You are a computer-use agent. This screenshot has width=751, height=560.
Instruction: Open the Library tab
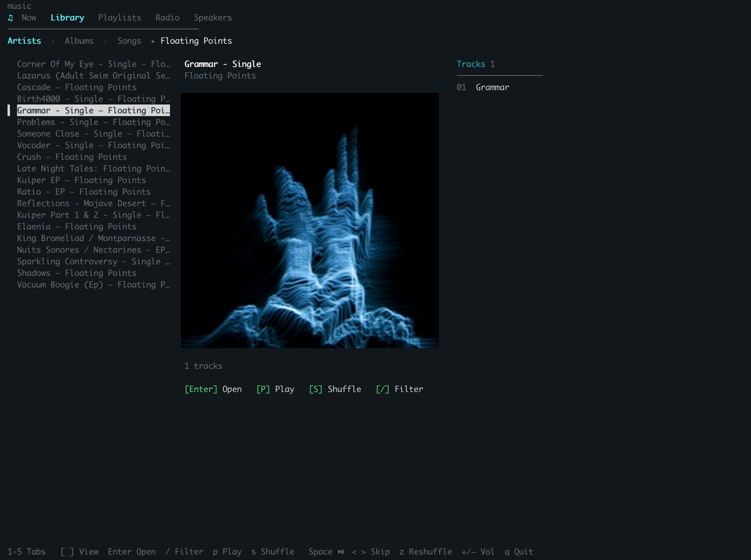(68, 18)
